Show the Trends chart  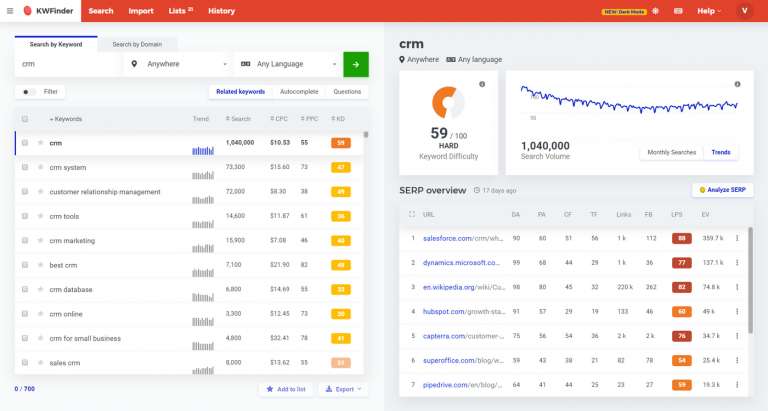[x=720, y=152]
